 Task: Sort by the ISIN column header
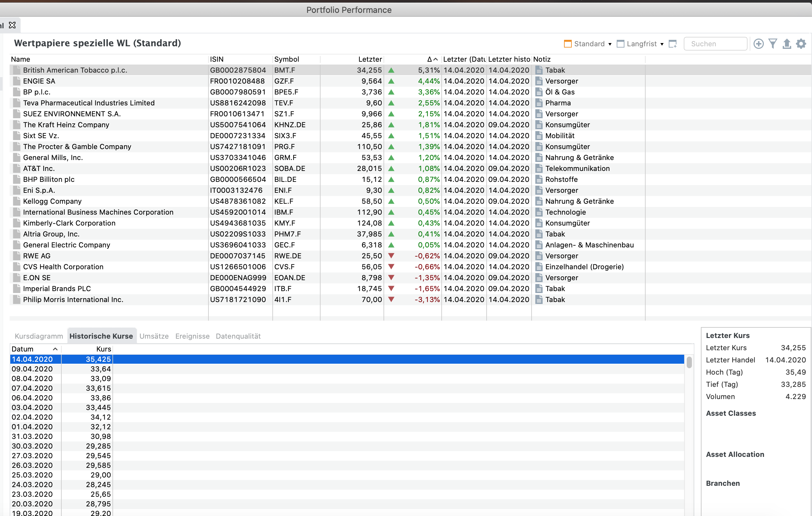point(216,59)
